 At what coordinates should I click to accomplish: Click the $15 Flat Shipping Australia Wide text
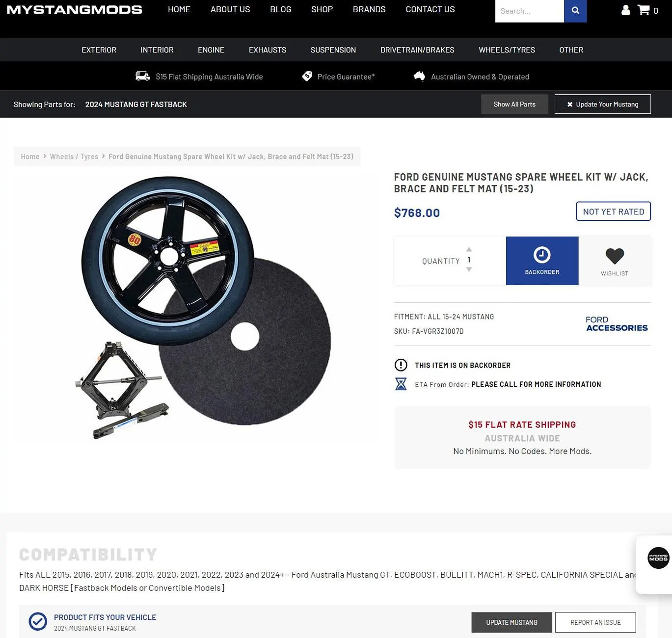(x=209, y=77)
